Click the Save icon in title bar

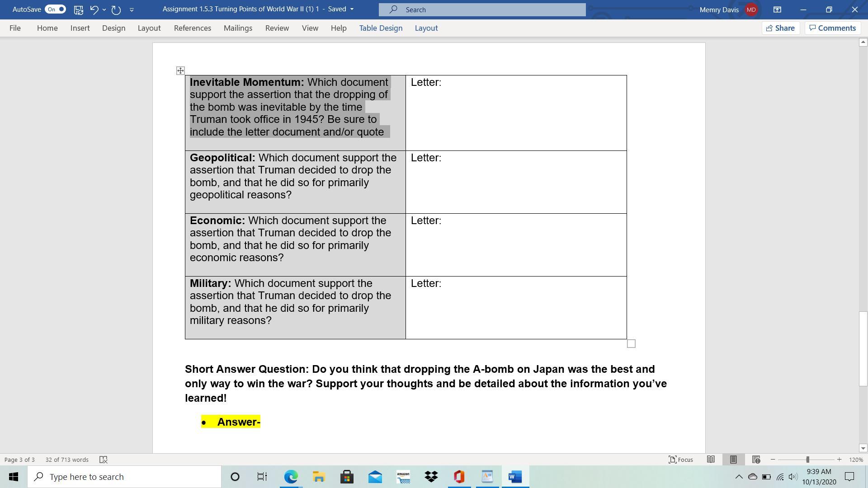click(x=78, y=9)
